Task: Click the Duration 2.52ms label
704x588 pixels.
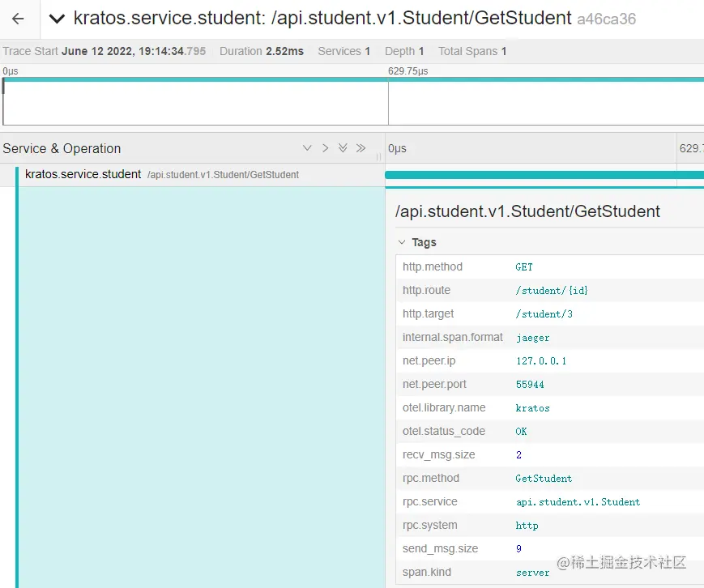Action: [262, 51]
